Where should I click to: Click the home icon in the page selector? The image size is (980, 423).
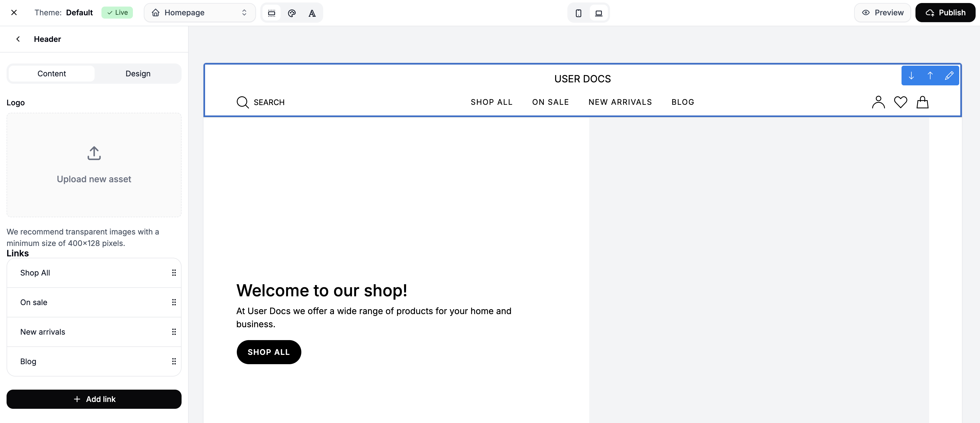click(x=156, y=13)
